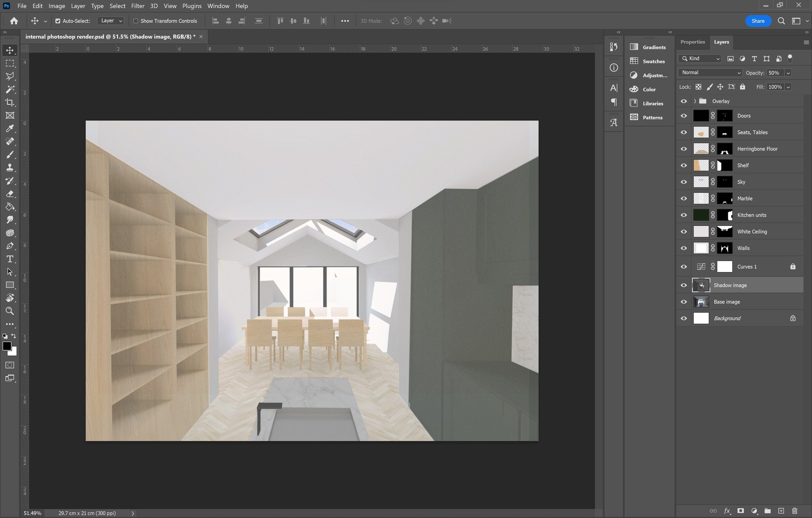
Task: Select the Hand tool
Action: [x=10, y=298]
